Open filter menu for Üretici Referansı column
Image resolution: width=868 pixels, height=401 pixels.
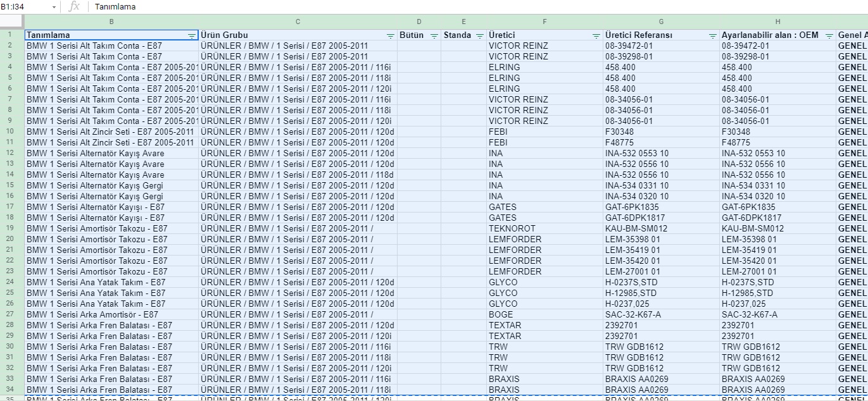713,36
